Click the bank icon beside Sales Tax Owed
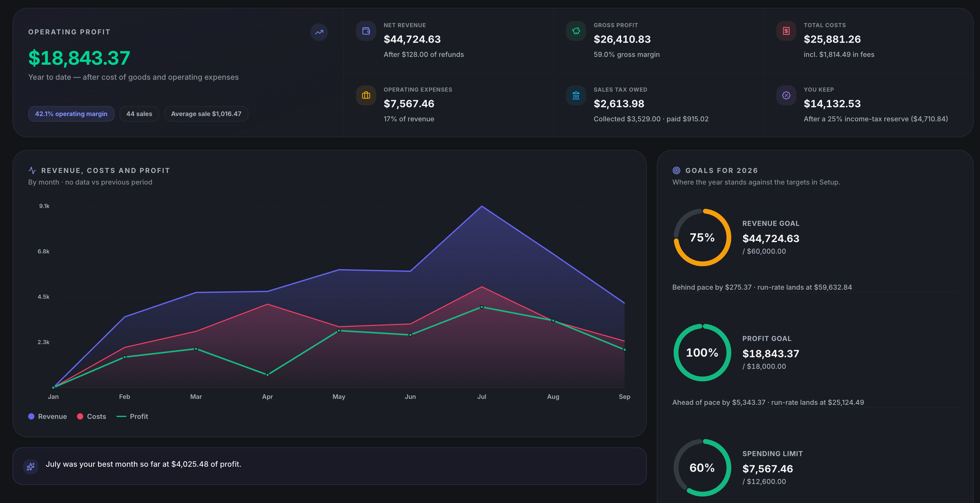Image resolution: width=980 pixels, height=503 pixels. coord(576,95)
